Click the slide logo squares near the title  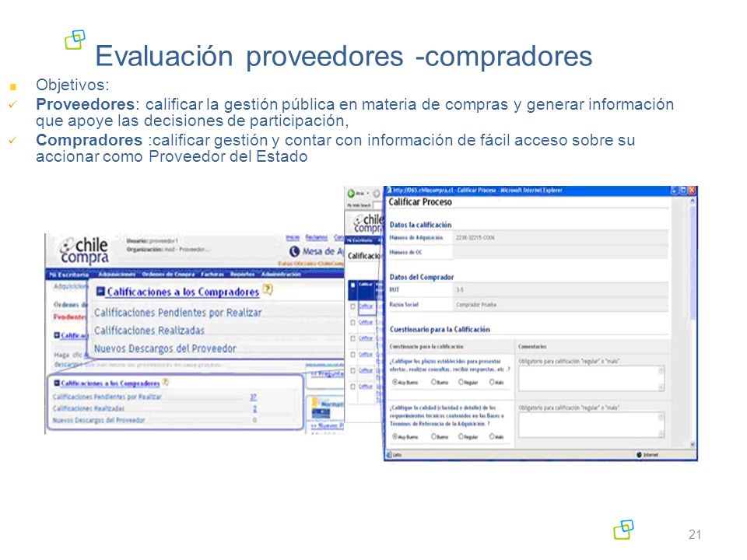[x=75, y=40]
